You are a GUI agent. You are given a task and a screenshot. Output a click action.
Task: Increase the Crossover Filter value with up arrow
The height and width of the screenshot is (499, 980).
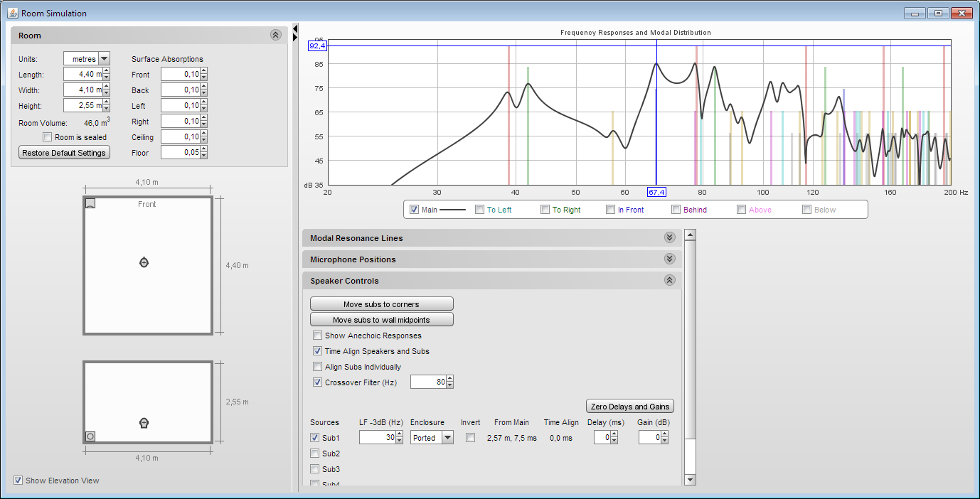[x=450, y=379]
